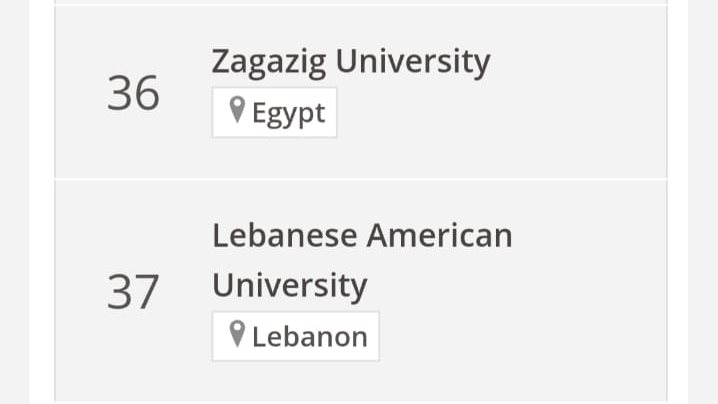Click the partially visible row above rank 36

(x=360, y=2)
